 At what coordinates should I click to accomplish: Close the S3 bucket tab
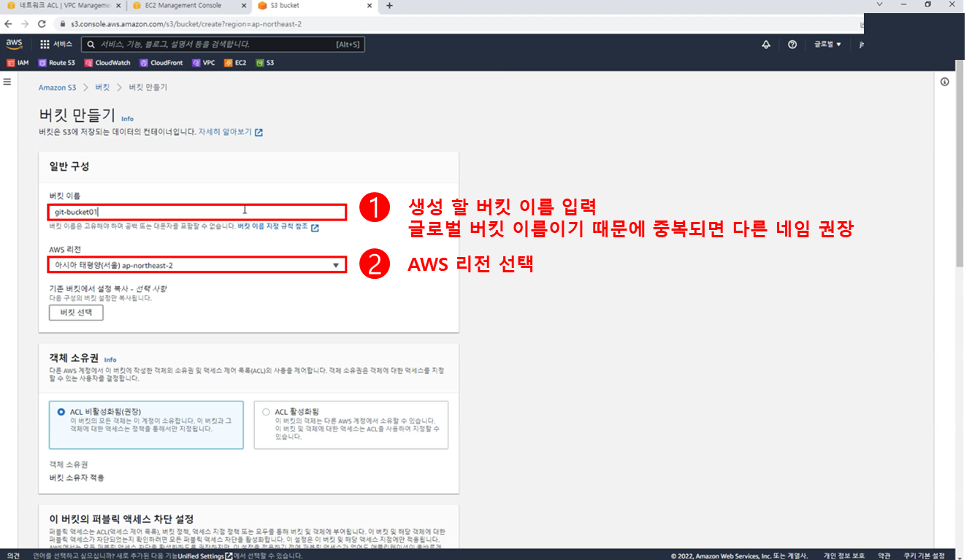pyautogui.click(x=369, y=6)
